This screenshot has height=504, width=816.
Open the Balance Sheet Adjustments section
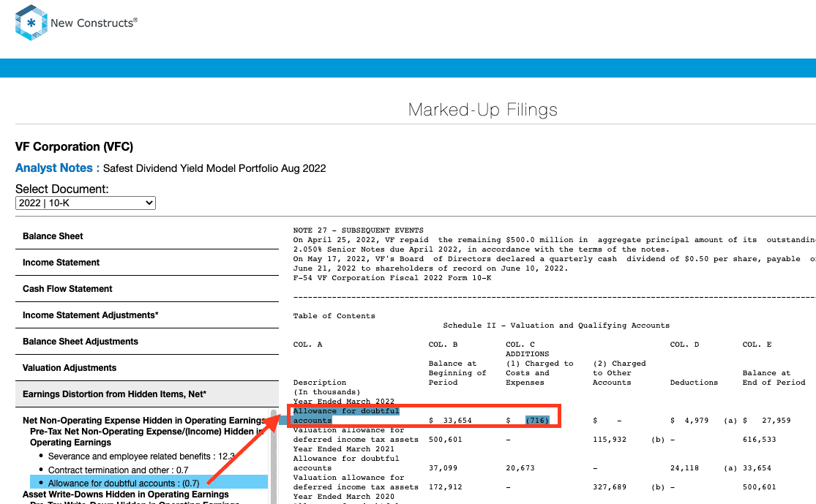(147, 342)
